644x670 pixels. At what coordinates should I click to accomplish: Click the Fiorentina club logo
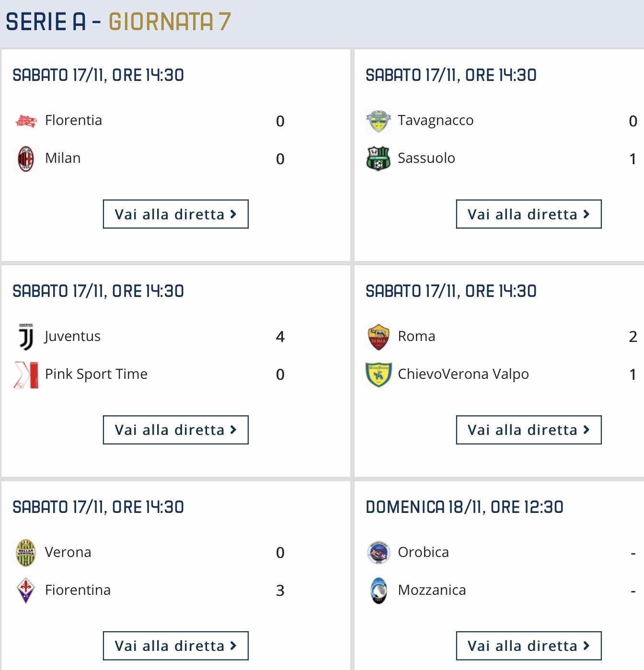(x=26, y=591)
